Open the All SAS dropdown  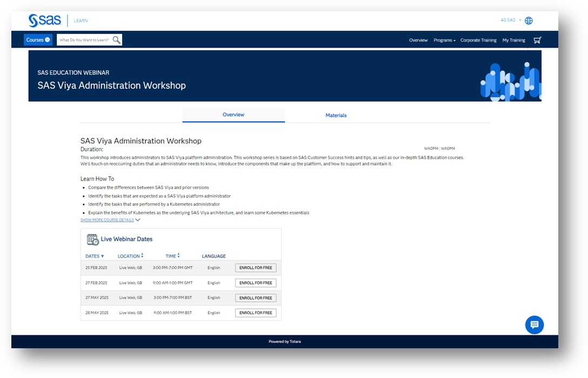pos(509,20)
